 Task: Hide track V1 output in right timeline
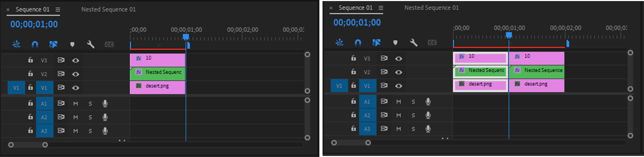coord(398,86)
